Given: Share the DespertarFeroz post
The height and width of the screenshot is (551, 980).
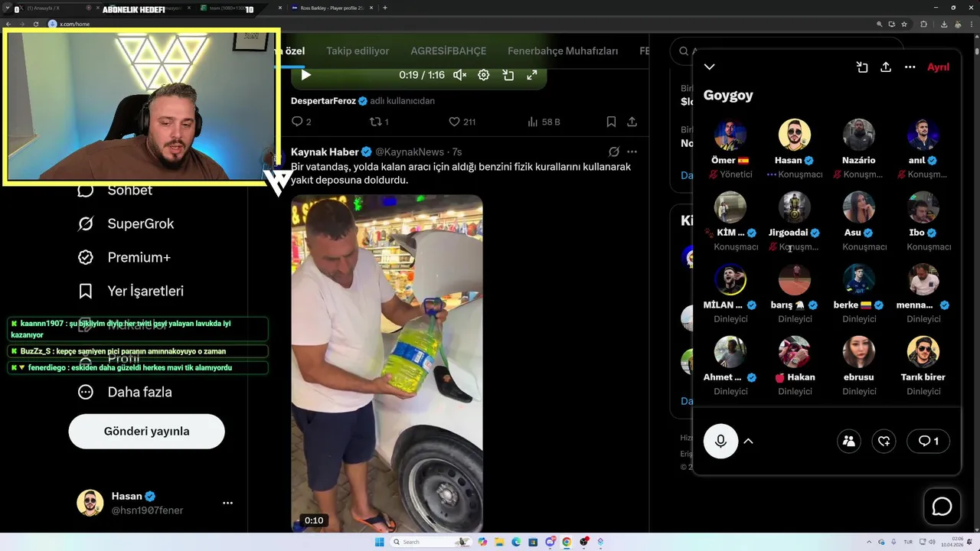Looking at the screenshot, I should (x=632, y=122).
